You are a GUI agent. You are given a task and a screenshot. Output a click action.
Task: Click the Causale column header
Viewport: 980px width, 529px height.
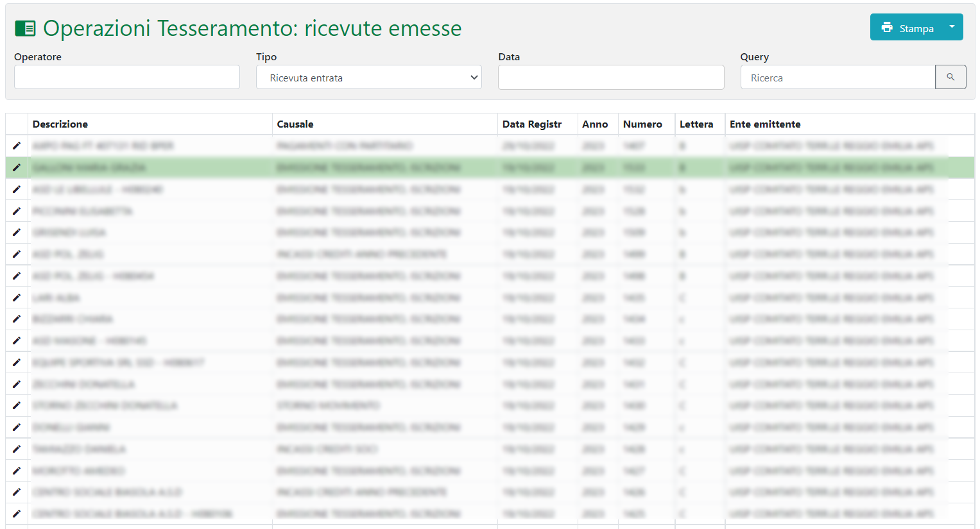coord(295,124)
